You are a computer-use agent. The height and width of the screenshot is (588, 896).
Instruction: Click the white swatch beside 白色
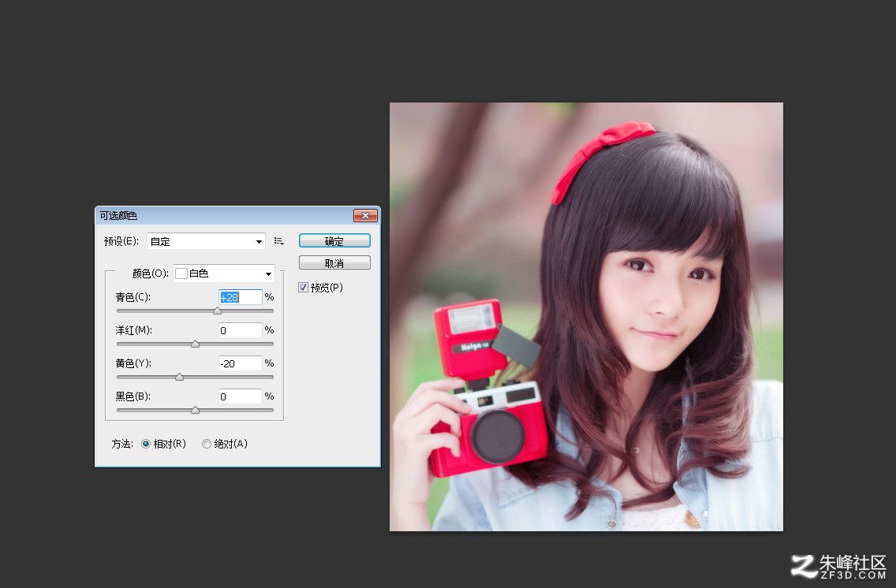(181, 274)
